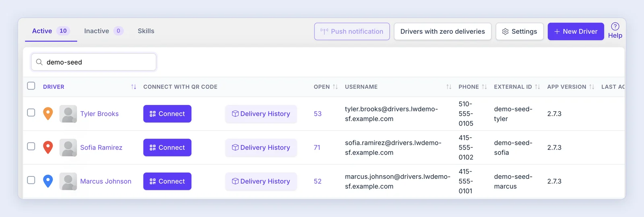The image size is (644, 217).
Task: Connect Tyler Brooks via QR code
Action: click(167, 114)
